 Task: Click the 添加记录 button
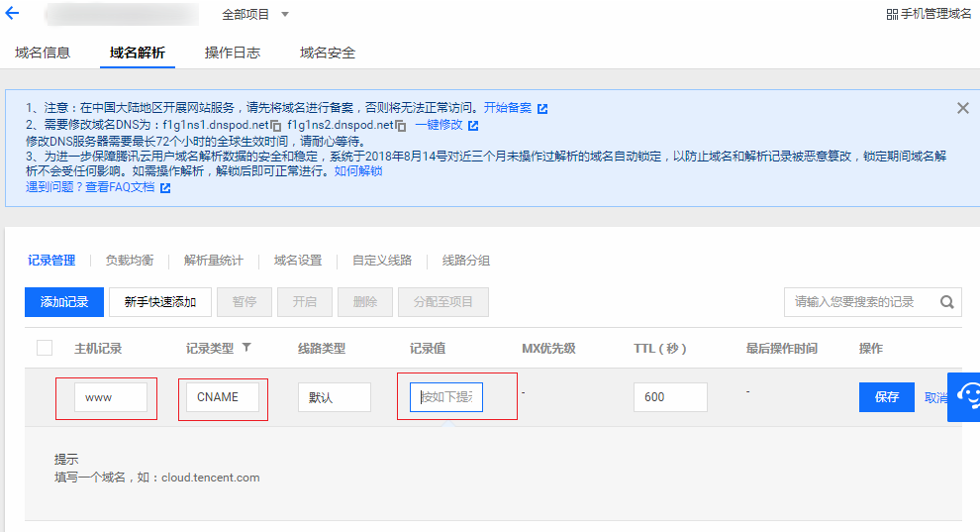pos(64,302)
